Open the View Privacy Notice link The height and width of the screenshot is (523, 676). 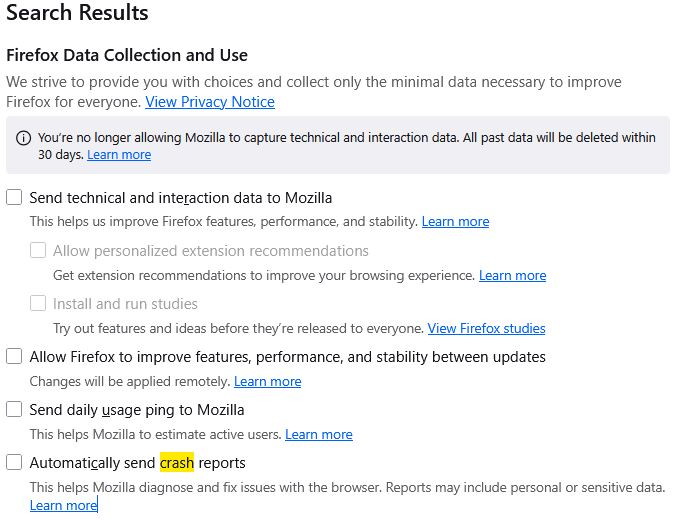(x=210, y=102)
